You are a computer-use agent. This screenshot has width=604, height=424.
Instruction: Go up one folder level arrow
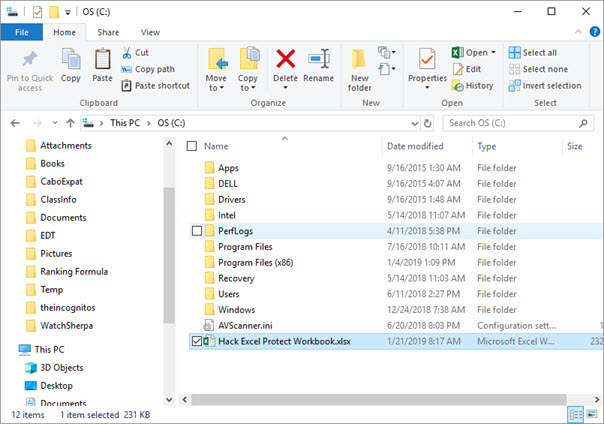[x=70, y=123]
